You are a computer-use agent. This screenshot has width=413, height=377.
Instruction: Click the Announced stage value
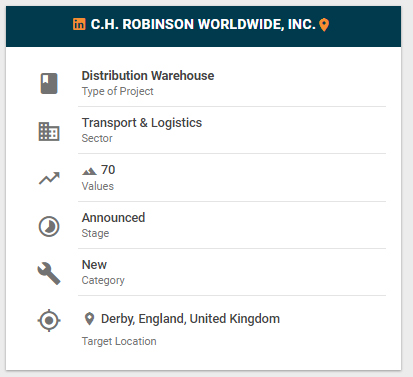[x=113, y=218]
